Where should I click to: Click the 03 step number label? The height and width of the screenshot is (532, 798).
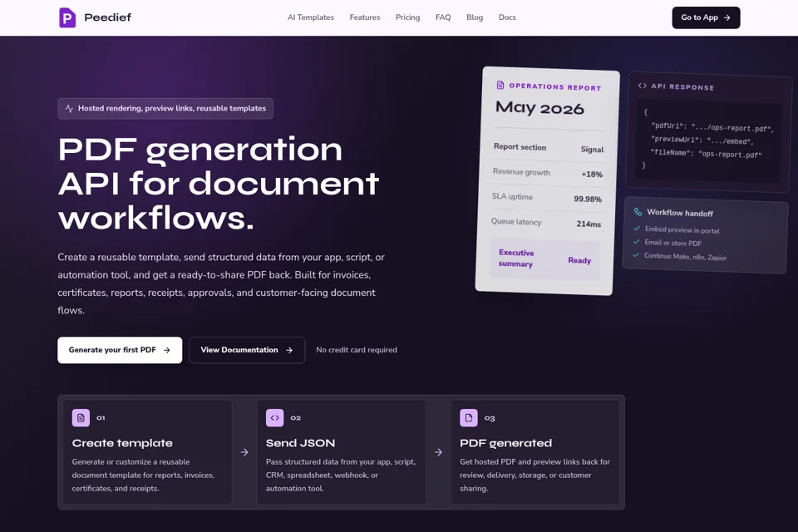(490, 418)
